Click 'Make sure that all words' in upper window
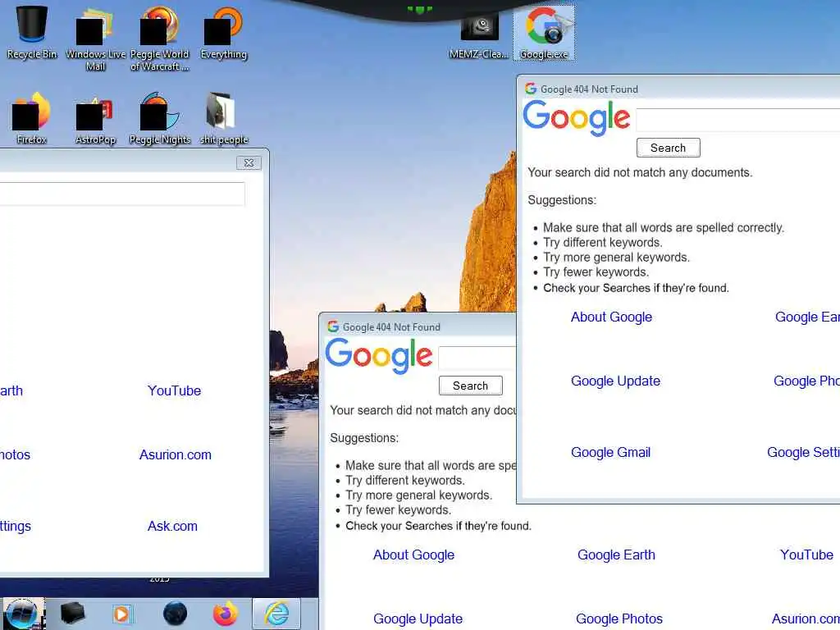Screen dimensions: 840x630 pos(663,228)
